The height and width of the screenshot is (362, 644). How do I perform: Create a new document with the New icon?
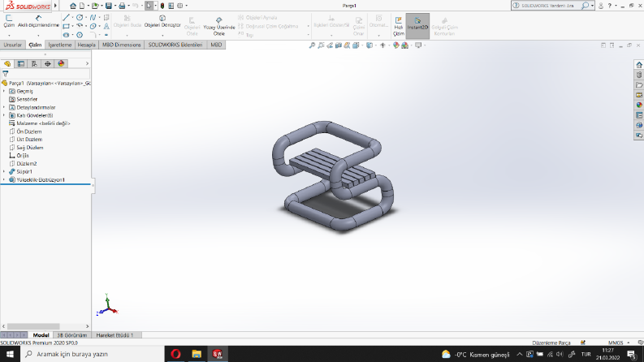click(82, 6)
